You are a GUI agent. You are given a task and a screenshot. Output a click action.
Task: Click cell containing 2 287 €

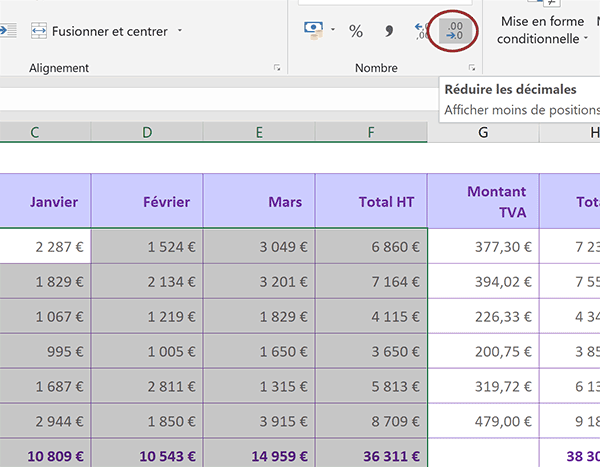45,246
